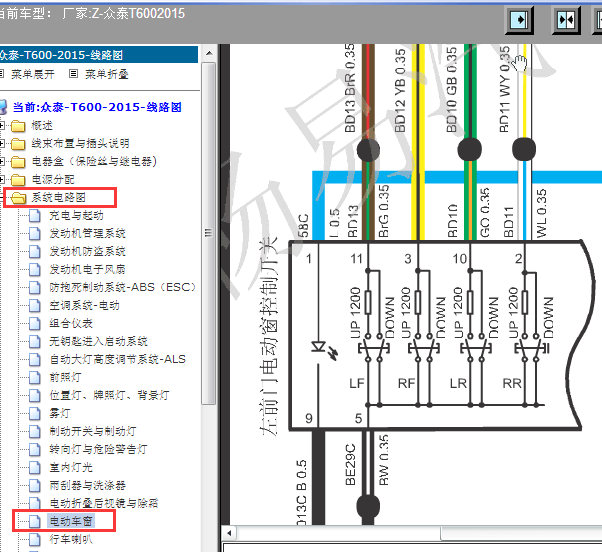This screenshot has width=602, height=552.
Task: Open 转向灯与危险警告灯 diagram
Action: tap(98, 449)
